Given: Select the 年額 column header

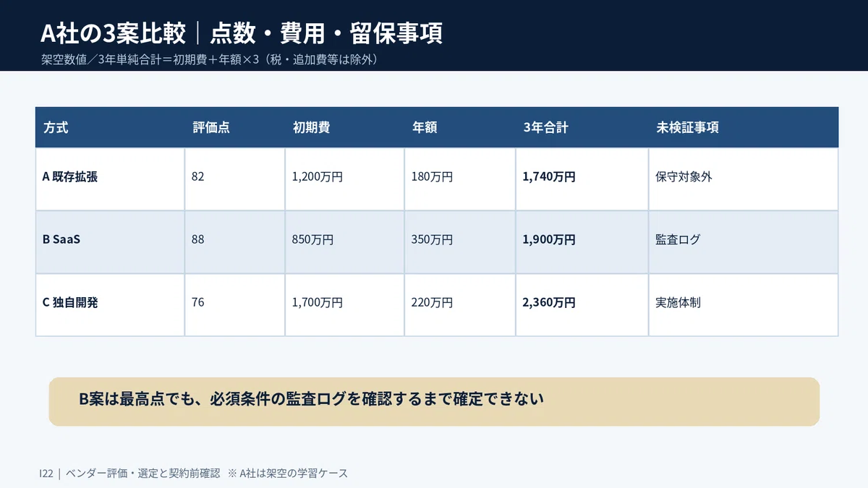Looking at the screenshot, I should click(460, 127).
